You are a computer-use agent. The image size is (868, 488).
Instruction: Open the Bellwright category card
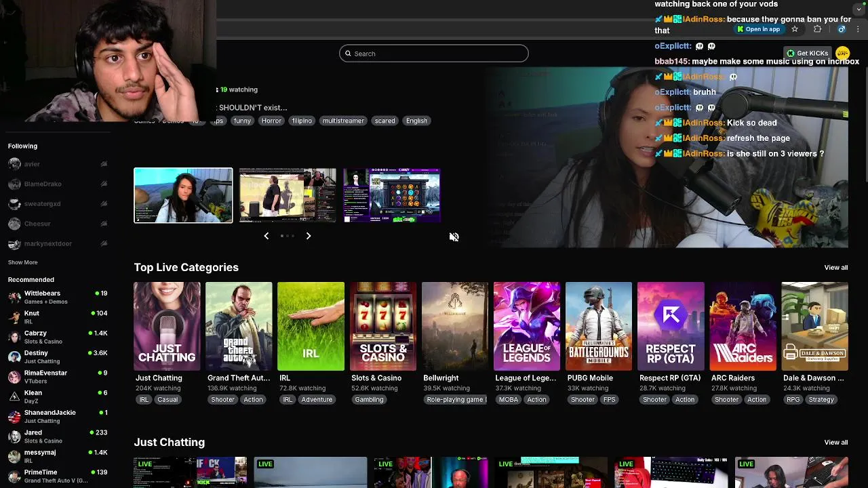tap(455, 327)
